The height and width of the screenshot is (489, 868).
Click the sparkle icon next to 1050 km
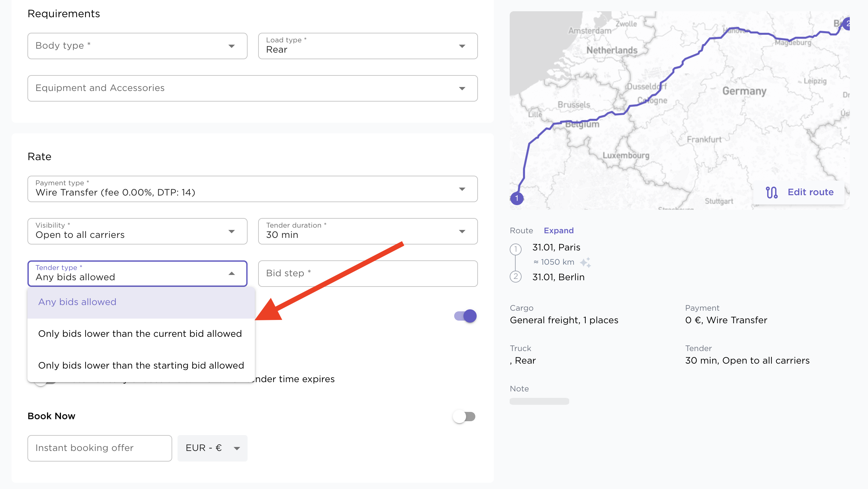(585, 262)
